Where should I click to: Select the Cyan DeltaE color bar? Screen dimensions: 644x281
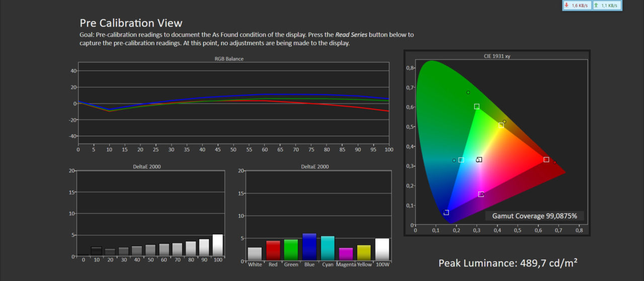pos(328,248)
